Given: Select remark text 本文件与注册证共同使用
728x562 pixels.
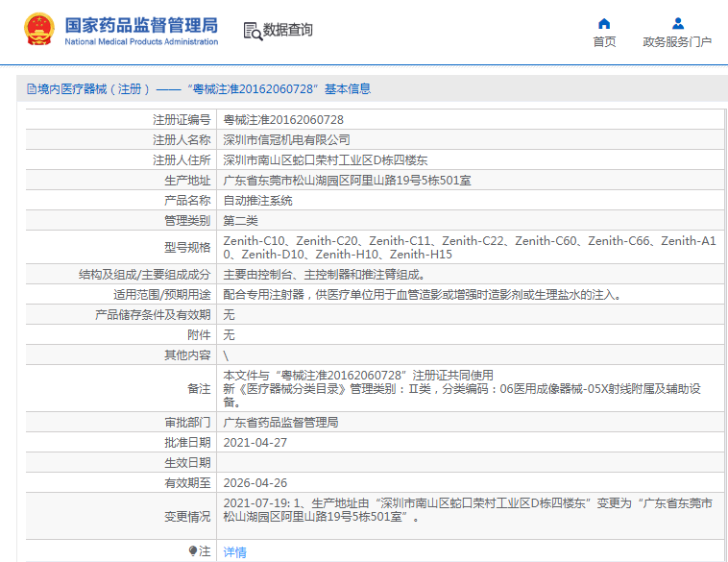Looking at the screenshot, I should click(358, 376).
